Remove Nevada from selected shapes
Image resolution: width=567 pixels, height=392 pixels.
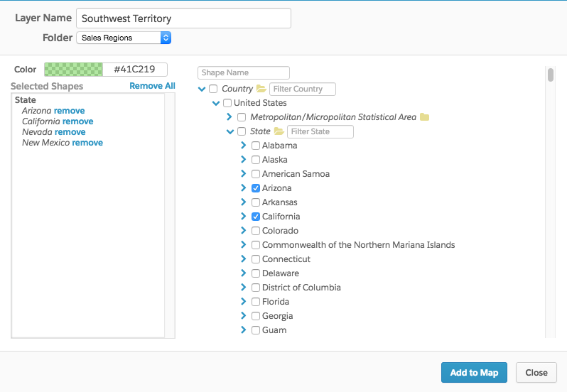coord(70,132)
